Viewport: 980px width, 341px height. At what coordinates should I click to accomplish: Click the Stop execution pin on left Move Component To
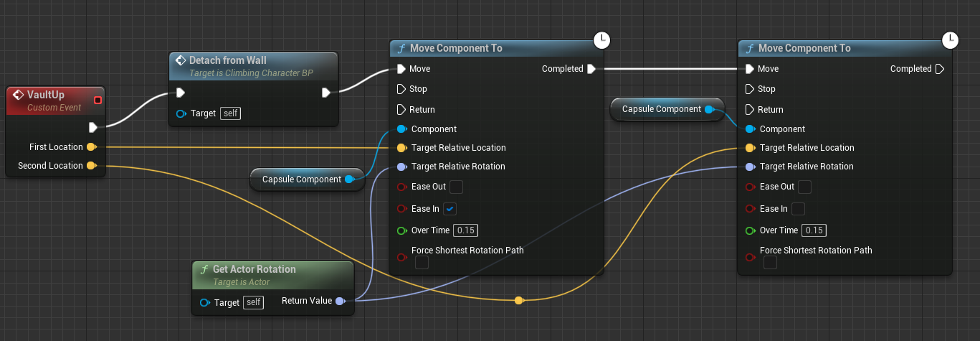click(401, 89)
